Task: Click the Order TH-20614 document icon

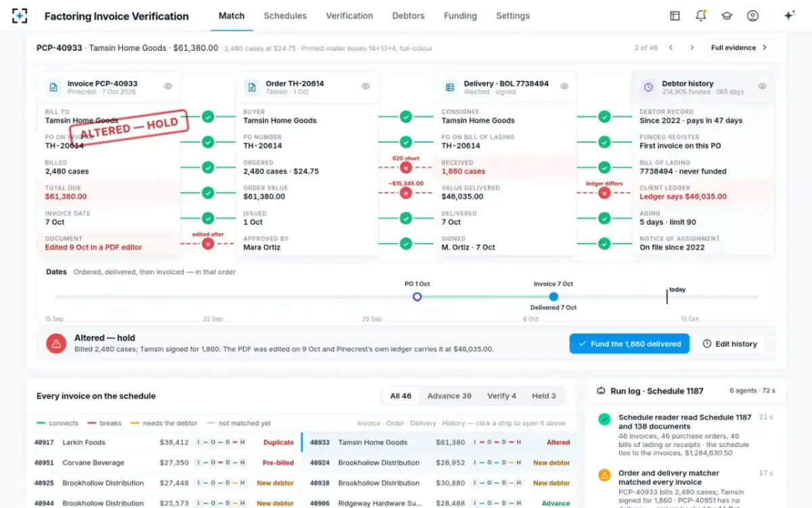Action: tap(252, 87)
